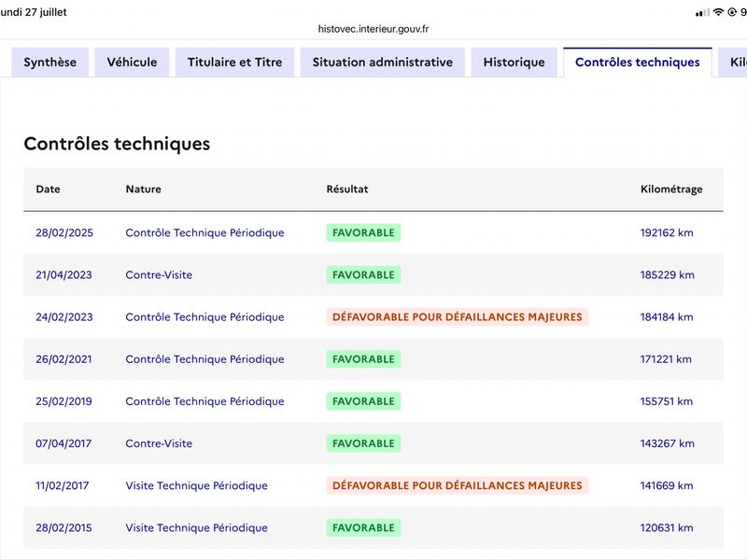Image resolution: width=747 pixels, height=560 pixels.
Task: Select the date 07/04/2017
Action: pyautogui.click(x=63, y=444)
